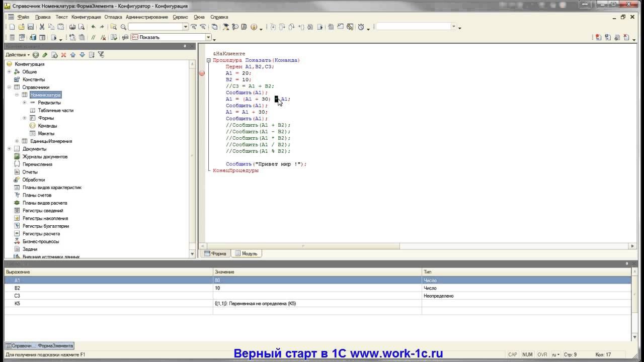Cut selection with the scissors icon
Viewport: 644px width, 362px height.
[42, 27]
